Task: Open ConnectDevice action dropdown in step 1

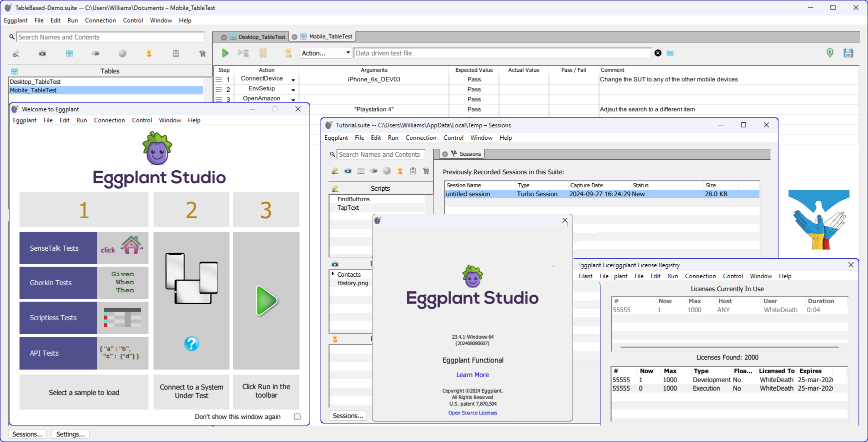Action: (x=293, y=80)
